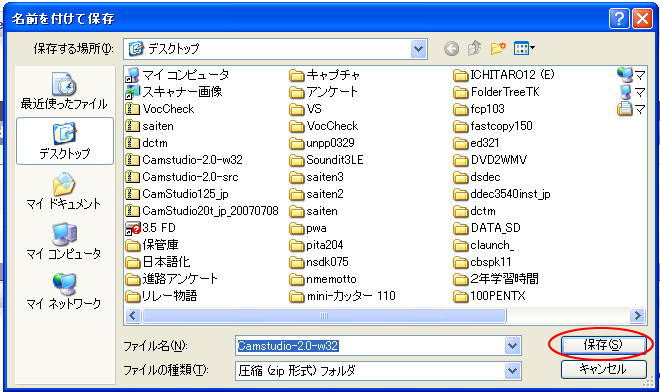Select マイ ネットワーク in the places bar
This screenshot has width=660, height=392.
(x=64, y=291)
